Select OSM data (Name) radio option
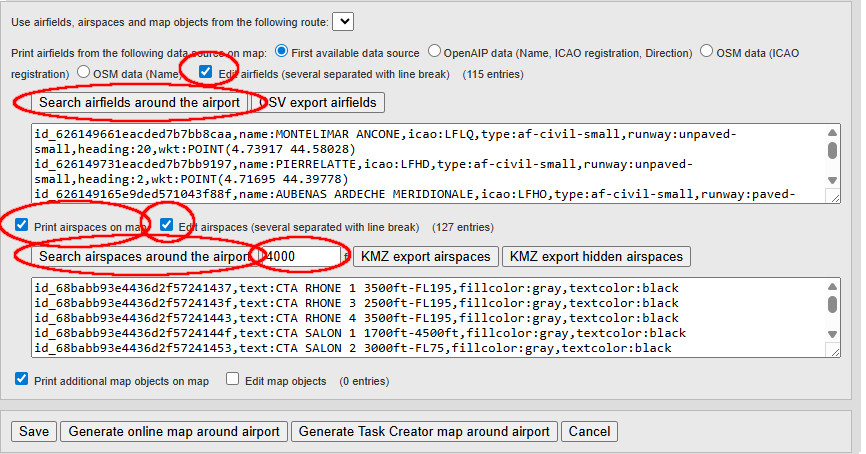 click(x=84, y=73)
